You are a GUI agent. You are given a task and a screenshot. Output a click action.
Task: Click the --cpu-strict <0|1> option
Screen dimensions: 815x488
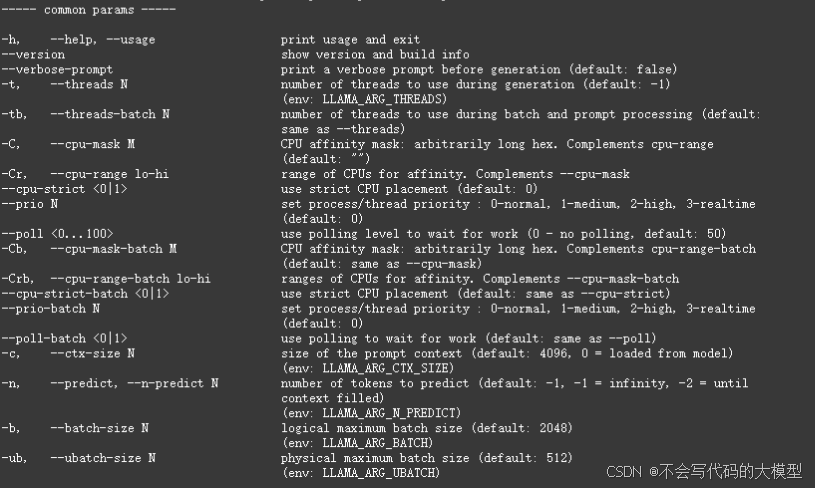pos(64,189)
